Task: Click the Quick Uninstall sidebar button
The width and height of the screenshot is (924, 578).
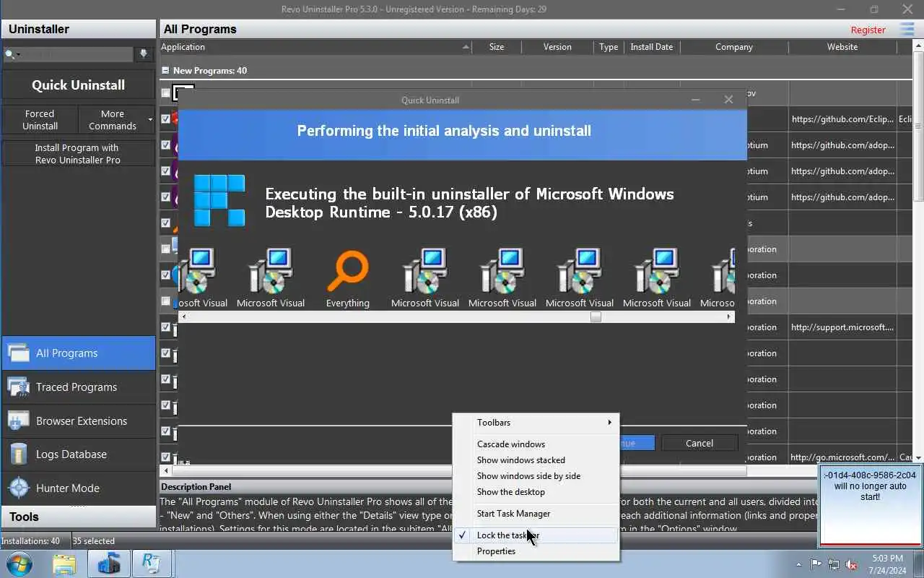Action: [78, 85]
